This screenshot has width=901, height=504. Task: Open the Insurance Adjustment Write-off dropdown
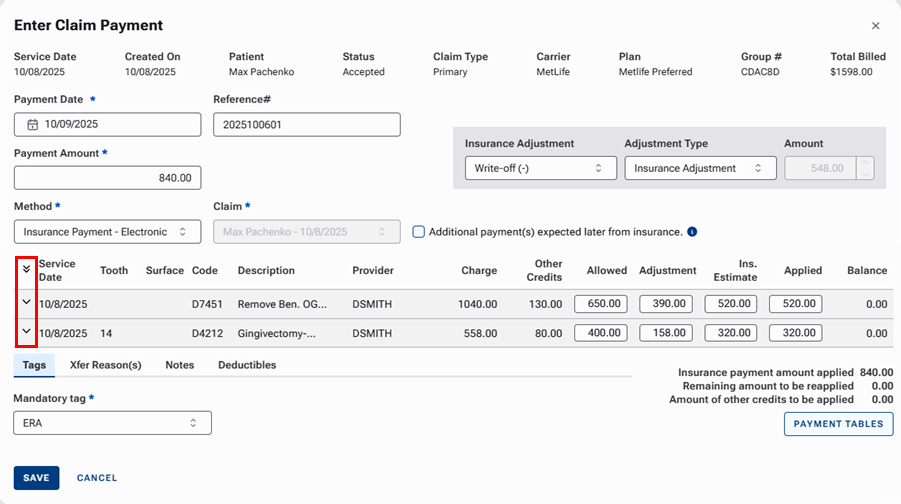540,168
